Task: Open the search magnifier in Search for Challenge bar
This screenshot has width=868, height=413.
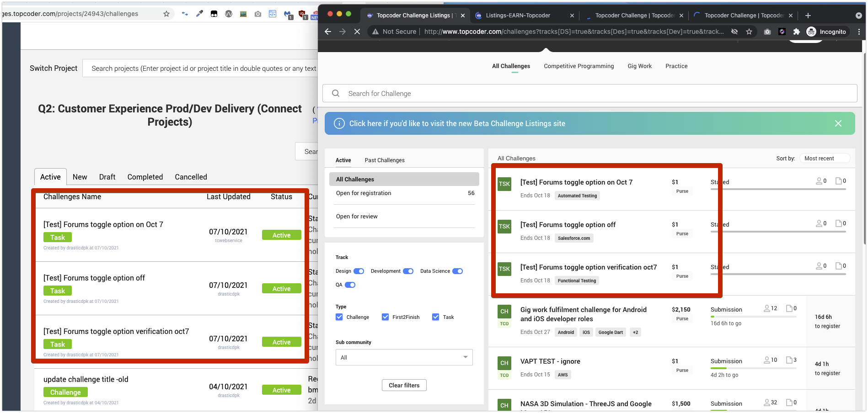Action: (x=335, y=93)
